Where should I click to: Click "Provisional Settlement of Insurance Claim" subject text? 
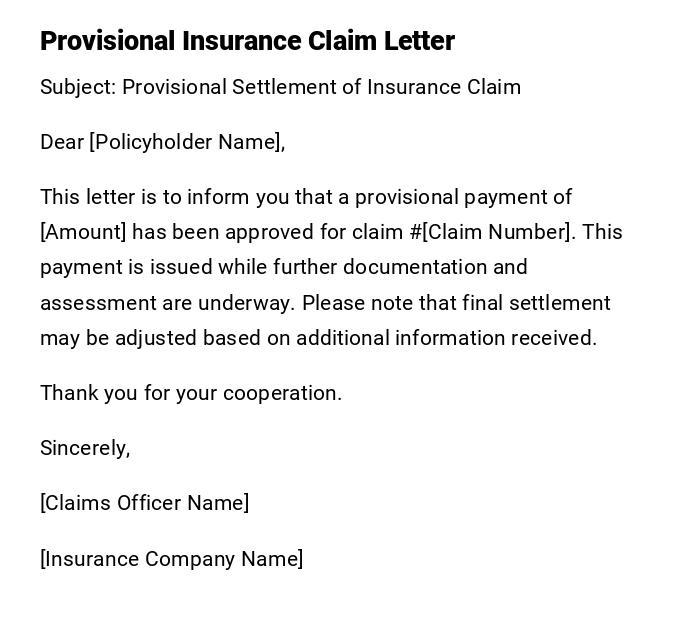321,87
